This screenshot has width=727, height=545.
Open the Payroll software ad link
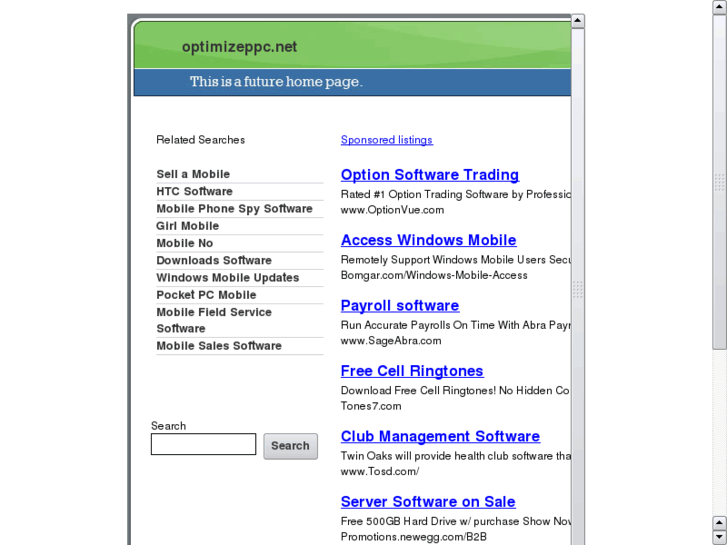click(400, 306)
